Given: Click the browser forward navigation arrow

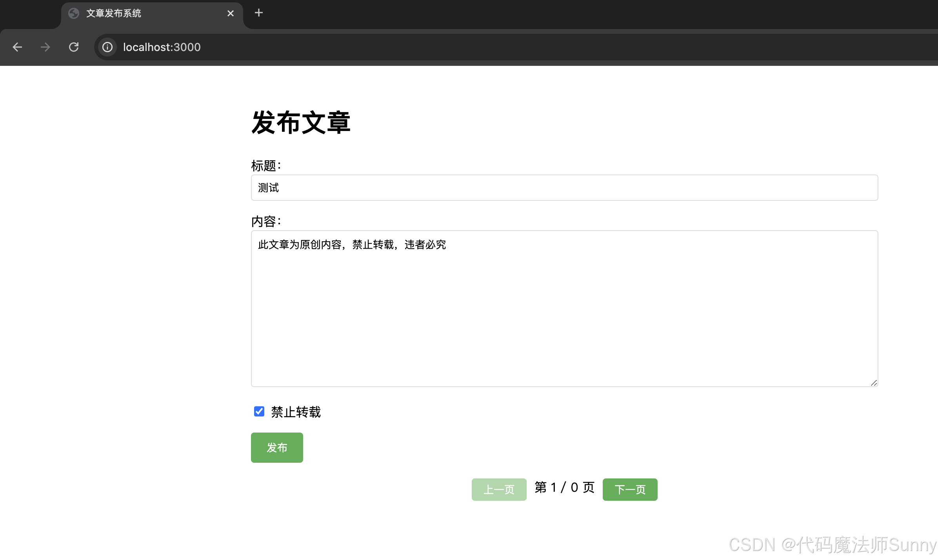Looking at the screenshot, I should (45, 47).
